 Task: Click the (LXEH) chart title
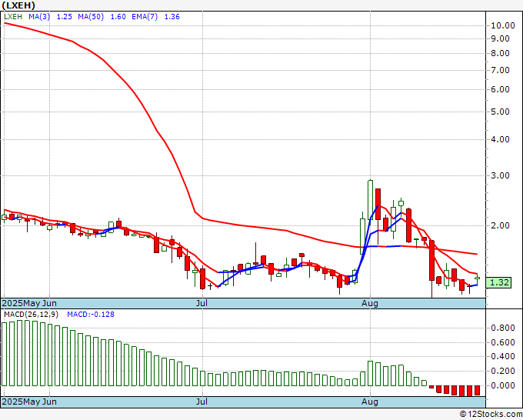coord(18,5)
